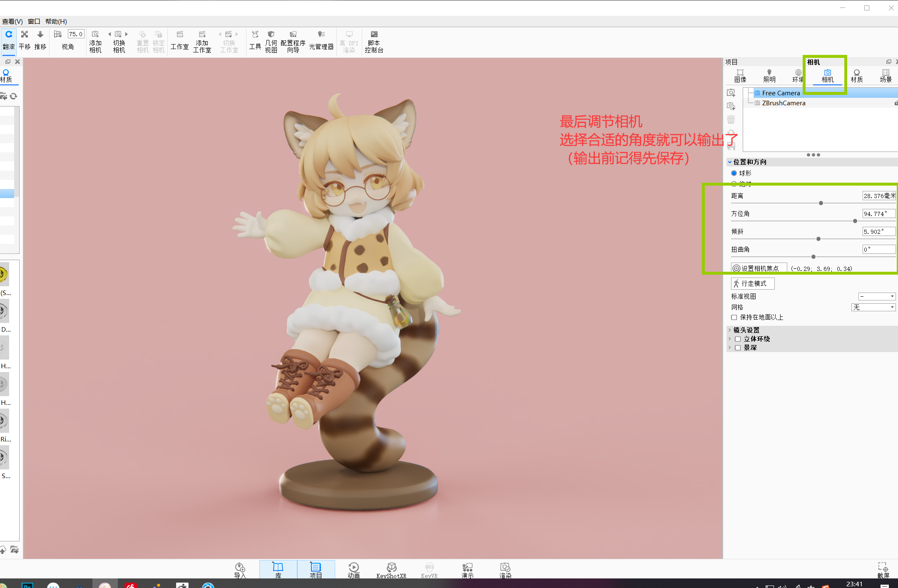
Task: Click the Set Camera Focus (设置相机焦点) button
Action: click(x=759, y=268)
